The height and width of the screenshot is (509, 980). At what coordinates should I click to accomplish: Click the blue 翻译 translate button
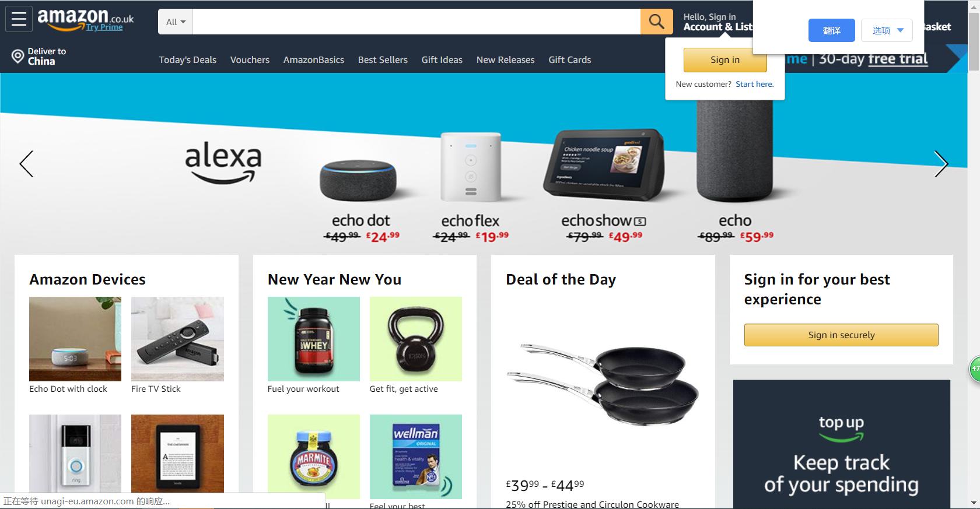[x=832, y=30]
